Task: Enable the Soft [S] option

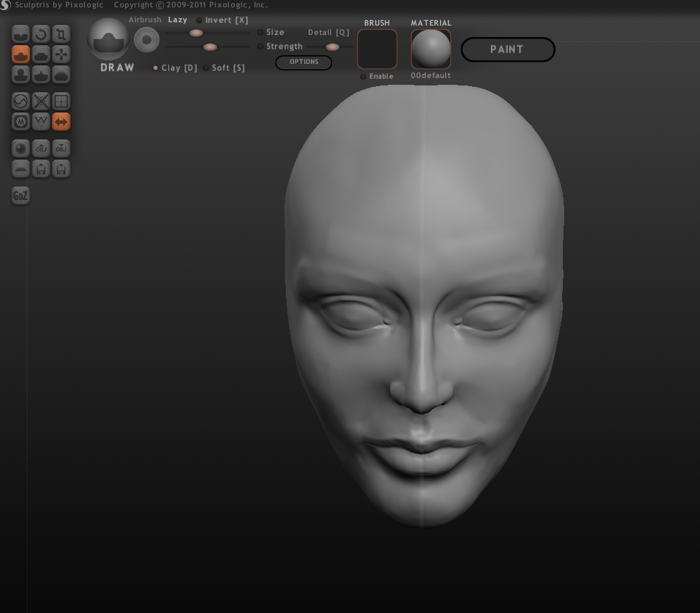Action: (x=206, y=68)
